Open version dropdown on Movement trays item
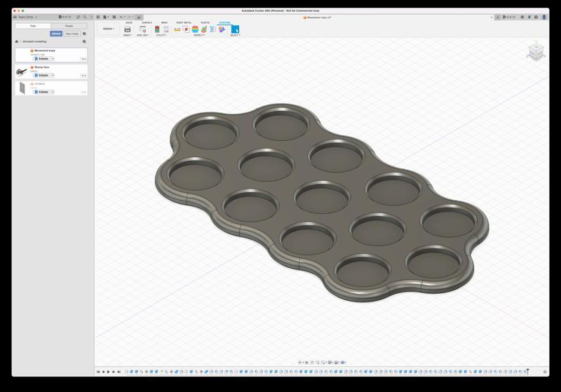This screenshot has width=561, height=392. point(83,59)
